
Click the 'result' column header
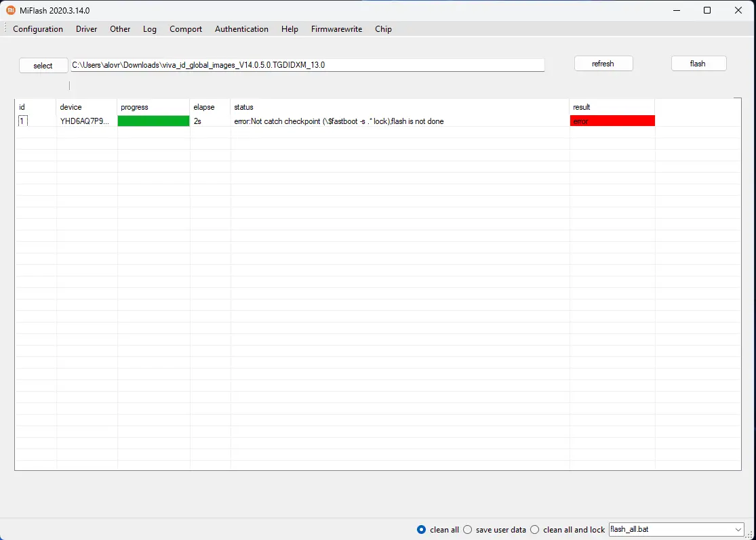[612, 107]
